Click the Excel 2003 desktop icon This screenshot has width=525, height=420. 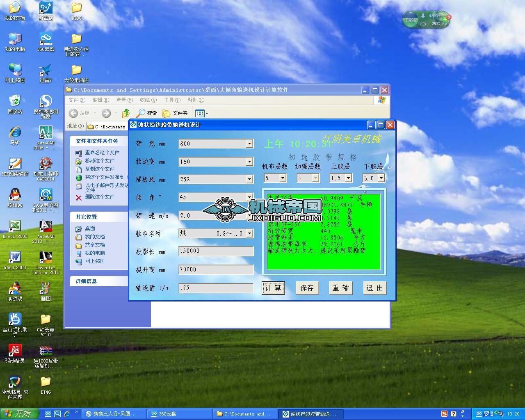click(x=15, y=229)
